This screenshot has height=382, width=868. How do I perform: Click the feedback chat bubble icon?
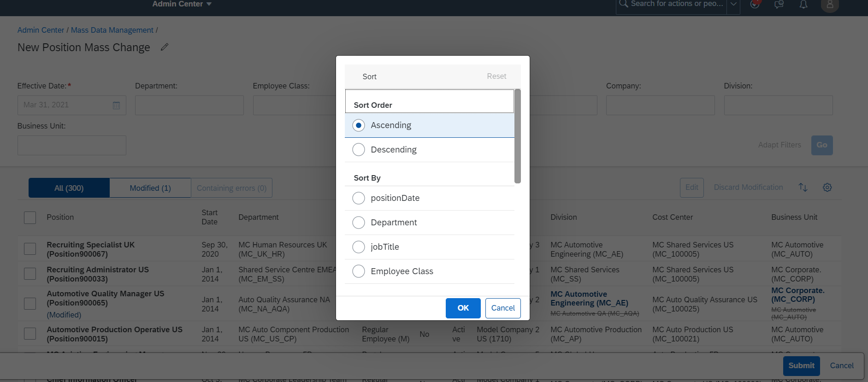pyautogui.click(x=779, y=5)
